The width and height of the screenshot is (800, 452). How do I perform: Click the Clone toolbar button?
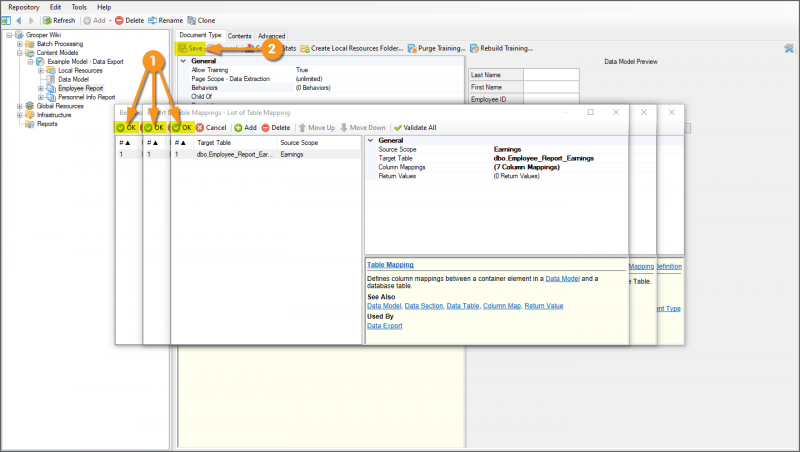[x=202, y=20]
